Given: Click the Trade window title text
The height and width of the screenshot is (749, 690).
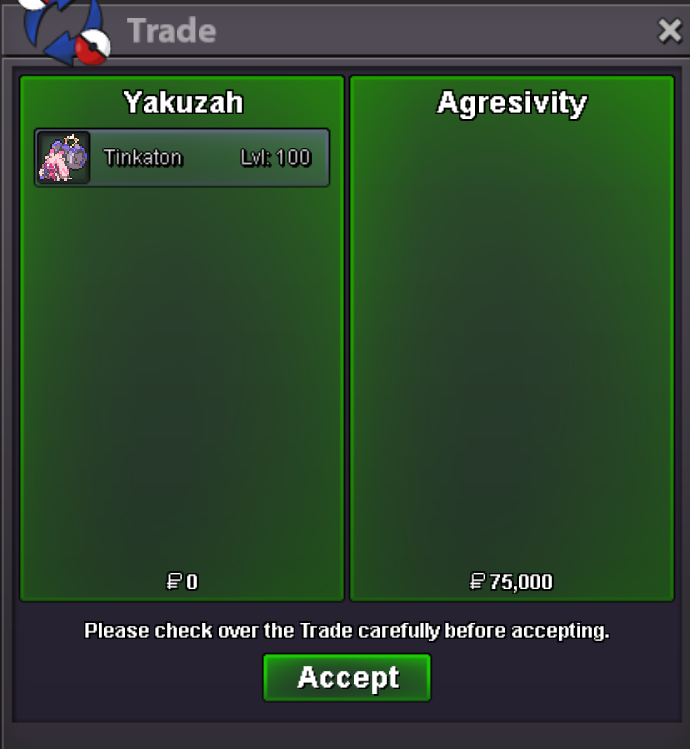Looking at the screenshot, I should click(172, 31).
